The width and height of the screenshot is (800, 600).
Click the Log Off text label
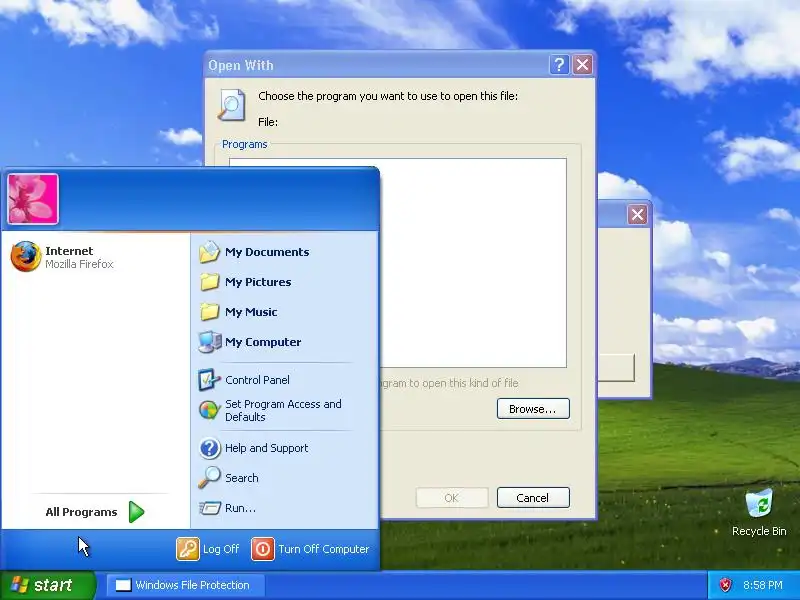[x=221, y=549]
